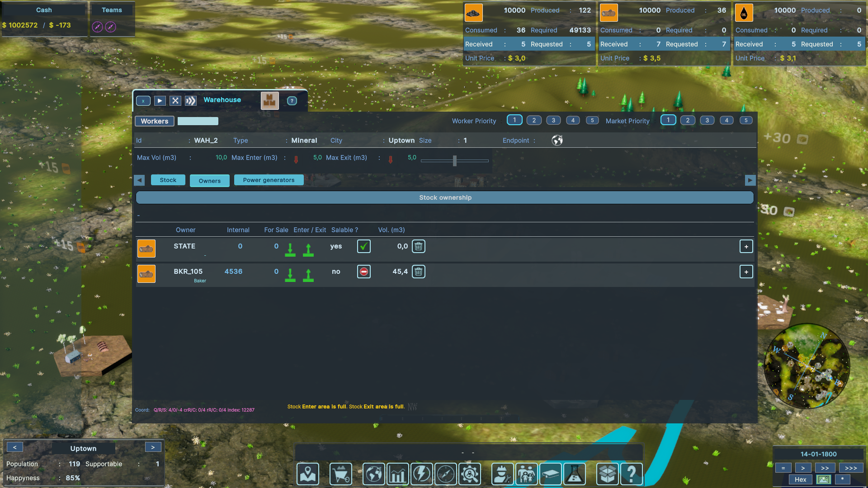Click the warehouse help question icon
This screenshot has width=868, height=488.
pos(292,101)
